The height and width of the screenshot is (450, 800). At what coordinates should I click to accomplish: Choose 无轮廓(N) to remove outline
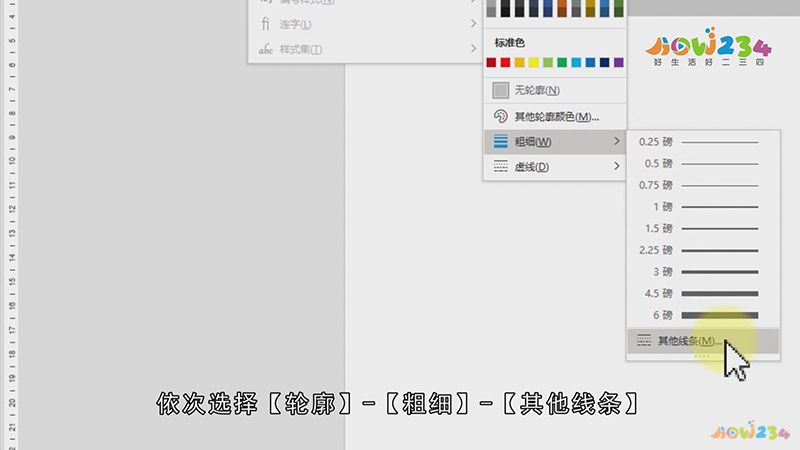(555, 90)
